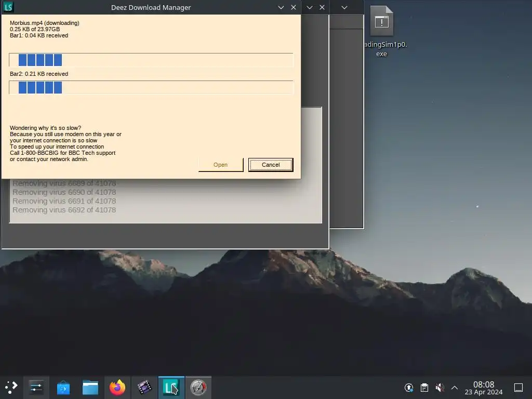Open the Dolphin file manager icon
532x399 pixels.
(x=90, y=388)
